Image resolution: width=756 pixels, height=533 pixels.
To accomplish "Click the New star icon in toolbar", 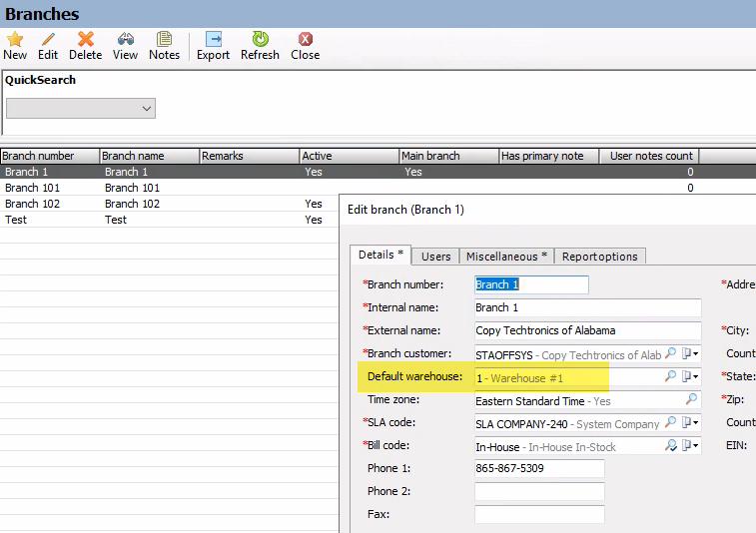I will 15,39.
